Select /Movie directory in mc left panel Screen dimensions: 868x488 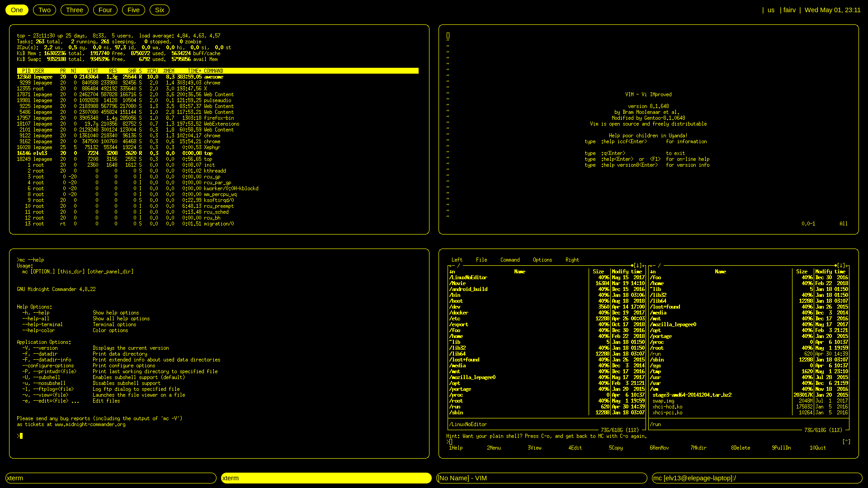(547, 283)
